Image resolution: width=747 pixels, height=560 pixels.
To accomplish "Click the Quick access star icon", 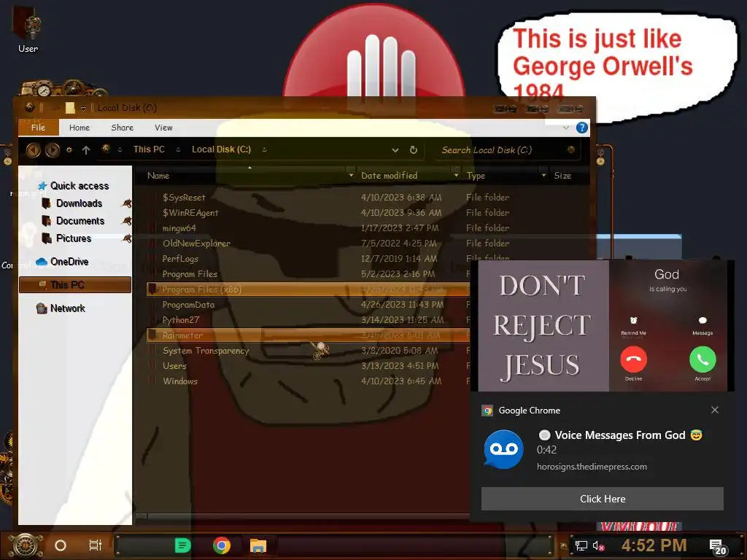I will (x=42, y=186).
